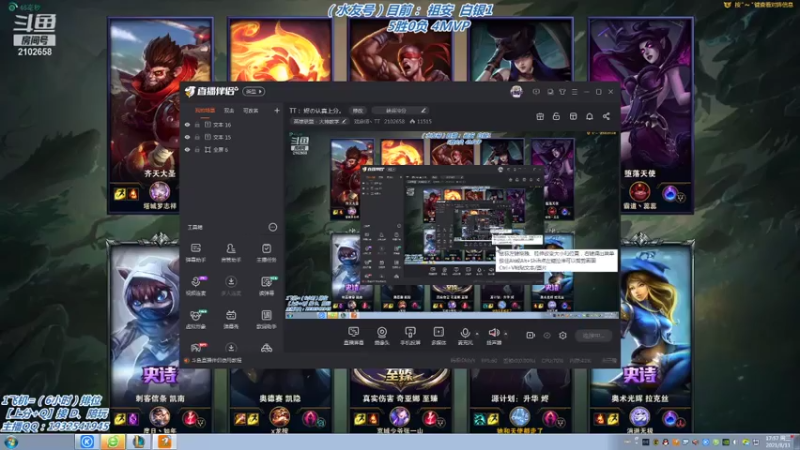Image resolution: width=800 pixels, height=450 pixels.
Task: Open the tool with green NEW badge in second row
Action: (x=266, y=286)
